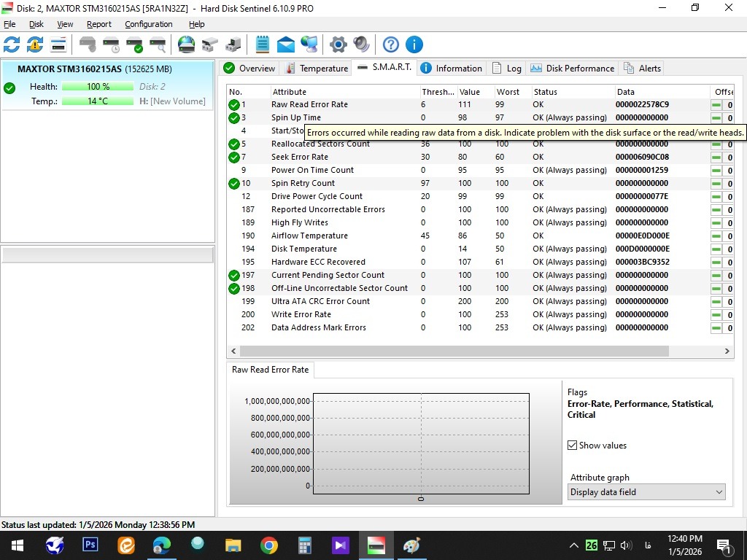The image size is (747, 560).
Task: Toggle the green check for Reallocated Sectors Count
Action: pos(234,144)
